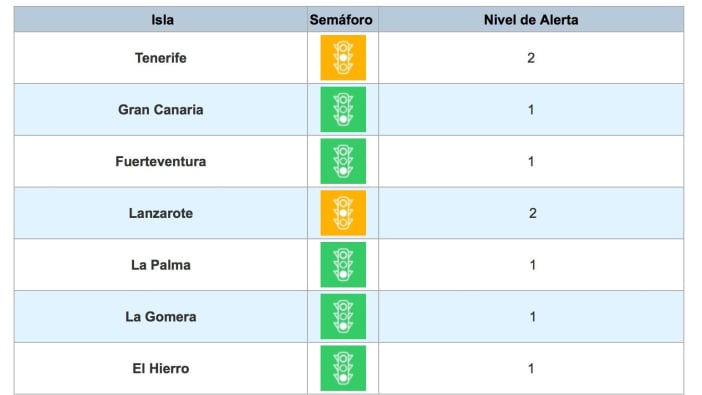Select the Isla column header
702x395 pixels.
[x=162, y=20]
